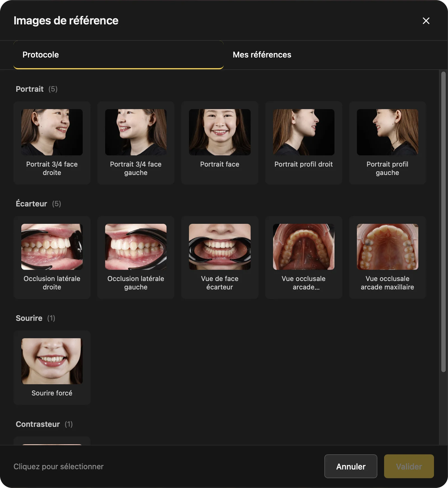Viewport: 448px width, 488px height.
Task: Click the Annuler button
Action: (x=351, y=466)
